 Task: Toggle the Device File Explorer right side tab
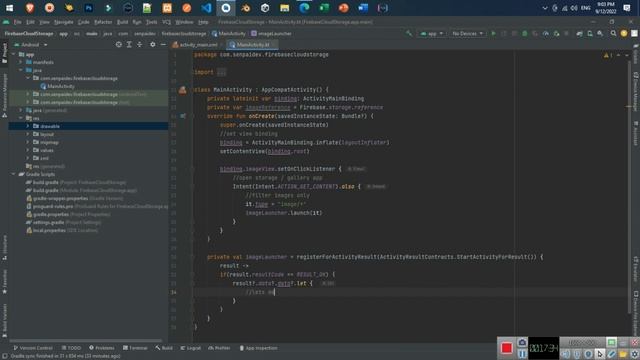636,313
